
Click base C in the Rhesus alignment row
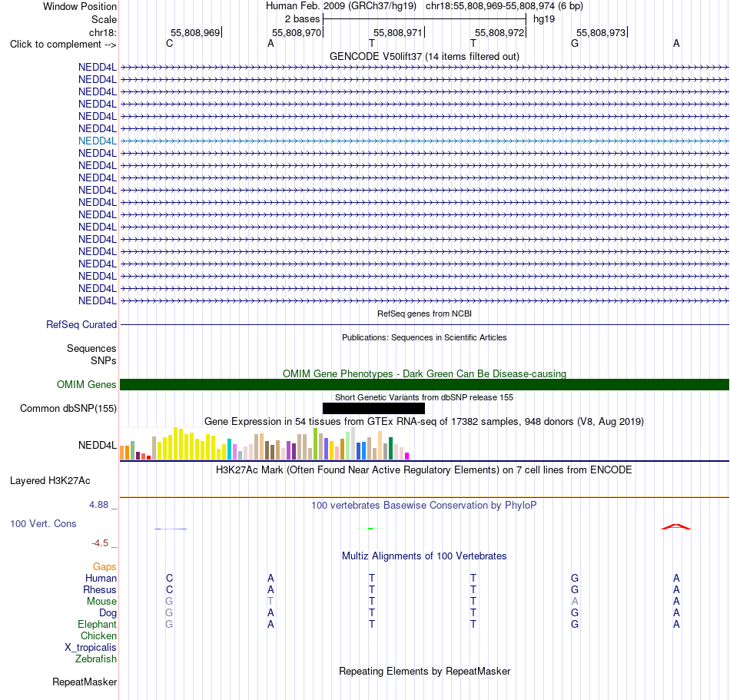point(170,589)
